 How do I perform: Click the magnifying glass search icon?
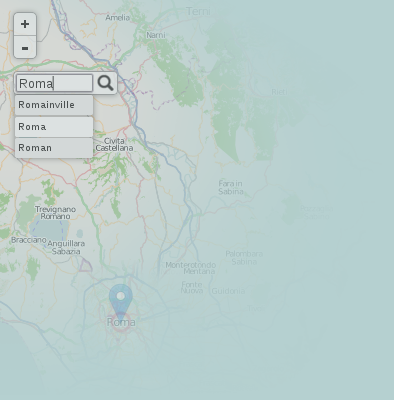[x=105, y=83]
